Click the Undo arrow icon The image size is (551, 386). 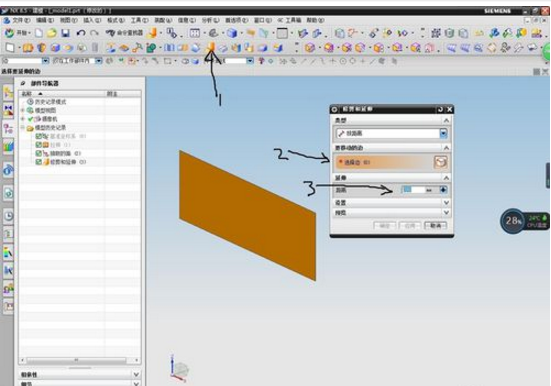pyautogui.click(x=81, y=33)
